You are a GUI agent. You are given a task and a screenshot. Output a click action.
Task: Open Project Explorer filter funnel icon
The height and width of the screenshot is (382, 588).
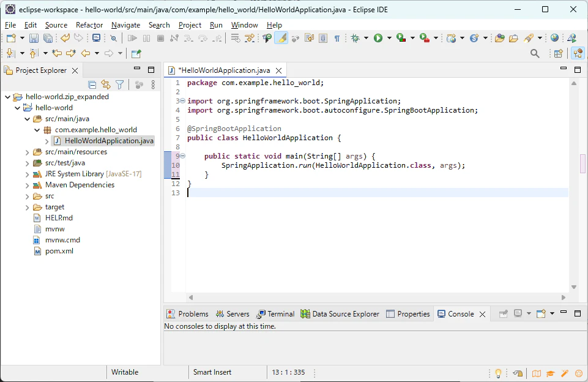120,85
